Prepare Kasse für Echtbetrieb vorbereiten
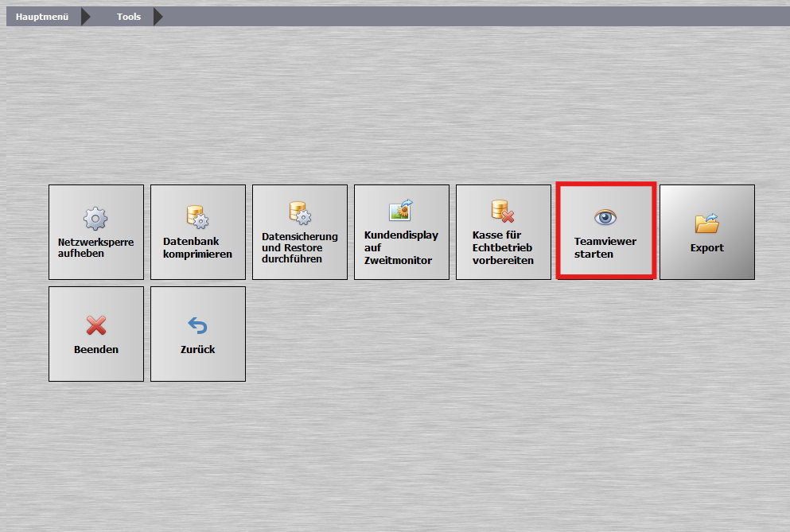The width and height of the screenshot is (790, 532). 503,231
